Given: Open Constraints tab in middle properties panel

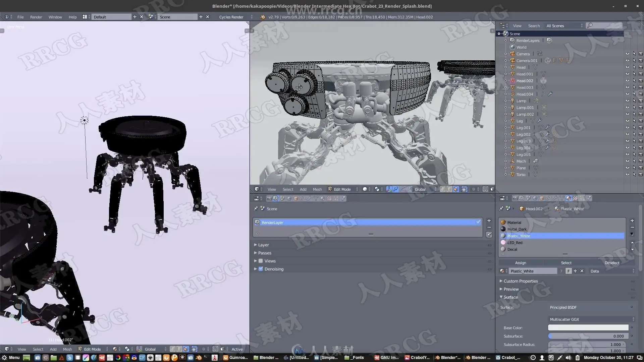Looking at the screenshot, I should point(303,198).
